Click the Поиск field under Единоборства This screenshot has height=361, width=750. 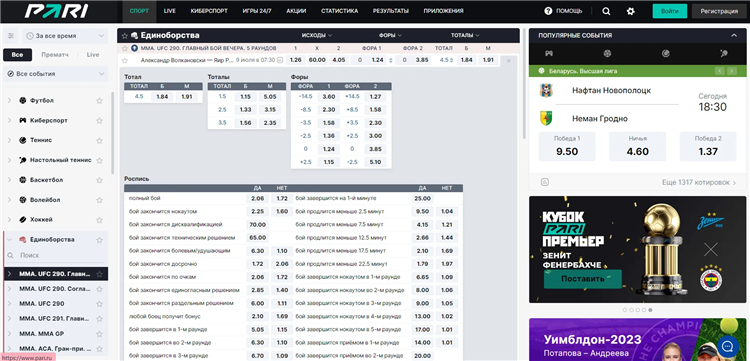coord(56,256)
